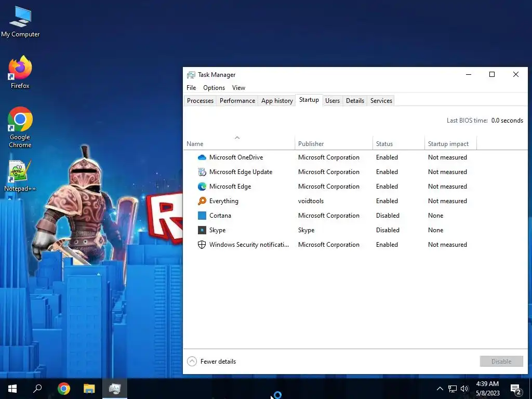The height and width of the screenshot is (399, 532).
Task: Click the Everything magnifier icon
Action: coord(202,201)
